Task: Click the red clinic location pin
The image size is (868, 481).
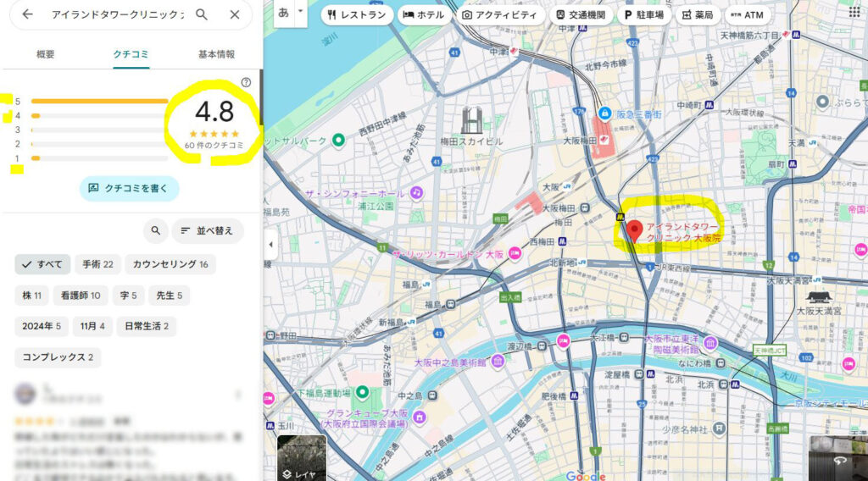Action: (x=634, y=230)
